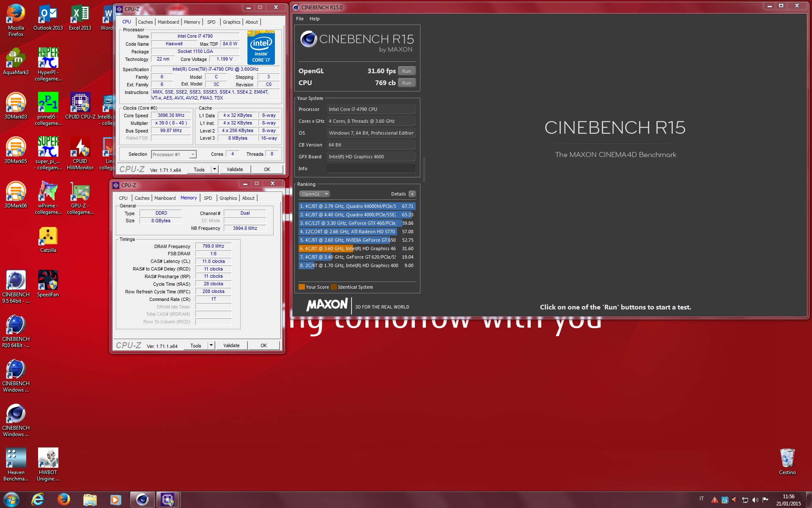
Task: Open File menu in Cinebench
Action: (300, 19)
